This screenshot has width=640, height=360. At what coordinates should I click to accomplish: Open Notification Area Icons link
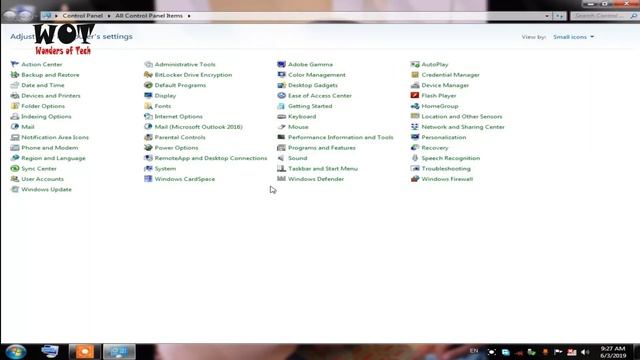pyautogui.click(x=55, y=137)
